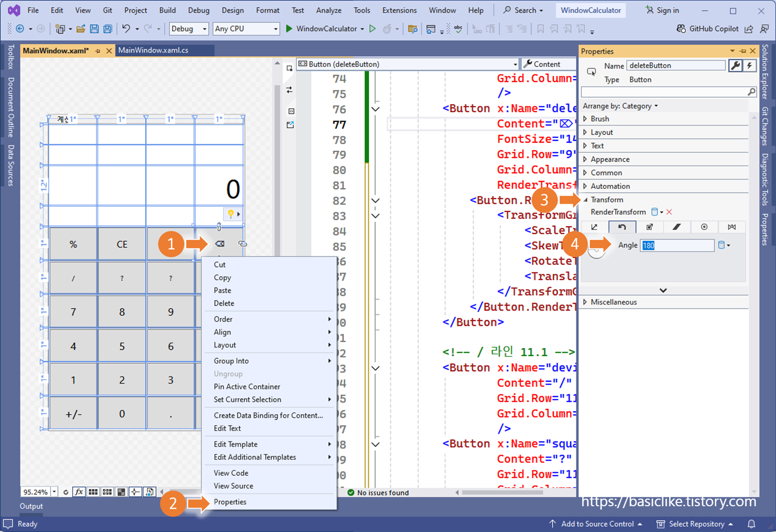Click Sign in at top right

point(662,10)
